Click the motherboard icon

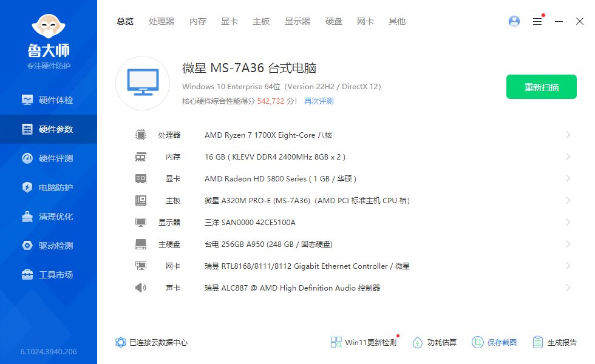point(141,201)
